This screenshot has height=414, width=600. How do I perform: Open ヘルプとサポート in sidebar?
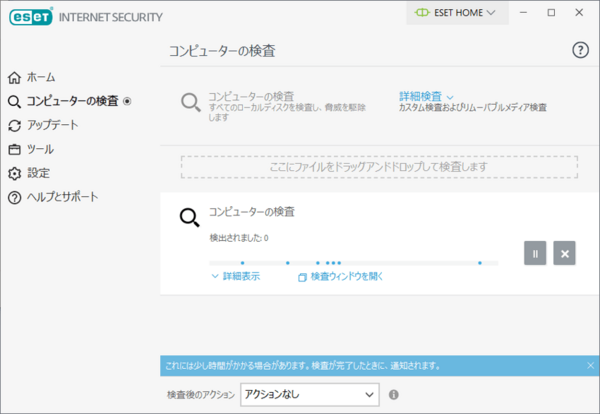[x=63, y=197]
